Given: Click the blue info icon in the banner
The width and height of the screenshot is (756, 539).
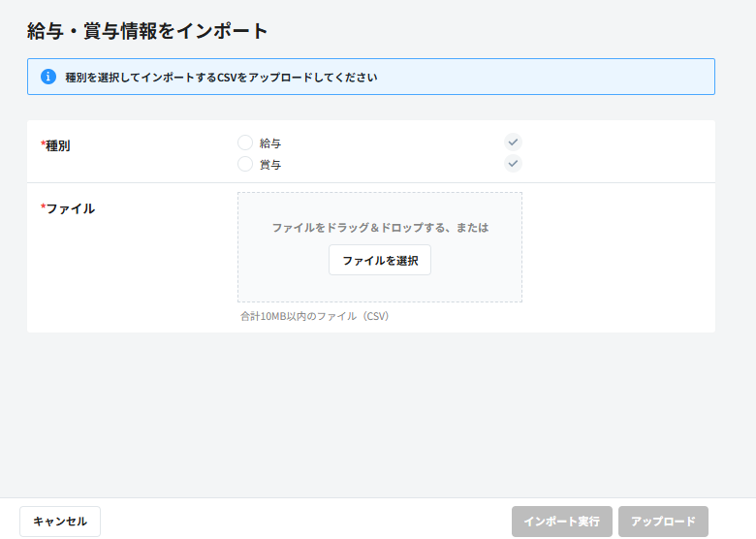Looking at the screenshot, I should coord(48,77).
